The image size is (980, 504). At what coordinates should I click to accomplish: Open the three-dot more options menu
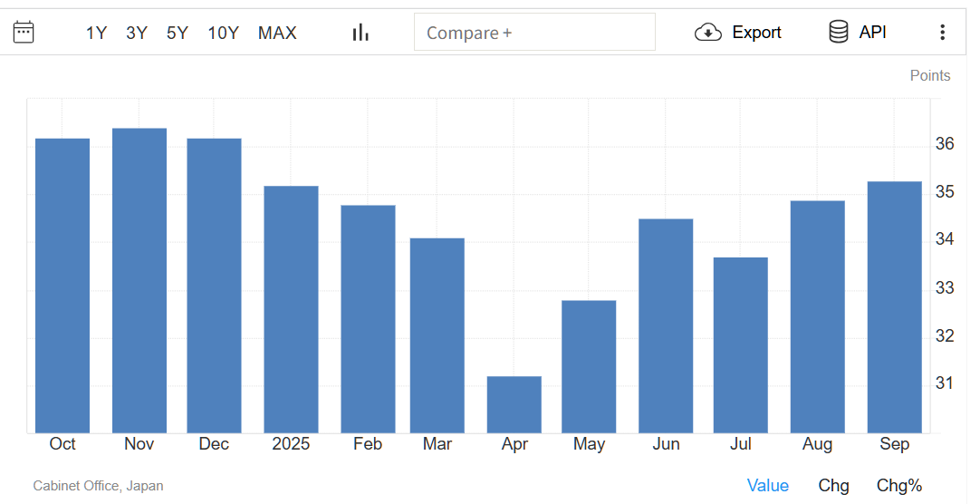(x=942, y=33)
